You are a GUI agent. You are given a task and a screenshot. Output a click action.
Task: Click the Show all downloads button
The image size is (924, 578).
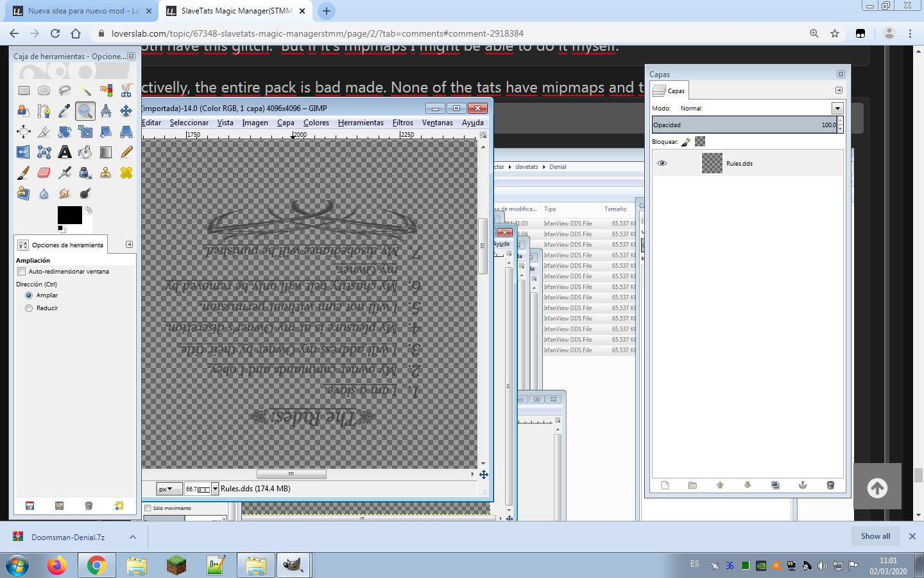pos(875,536)
